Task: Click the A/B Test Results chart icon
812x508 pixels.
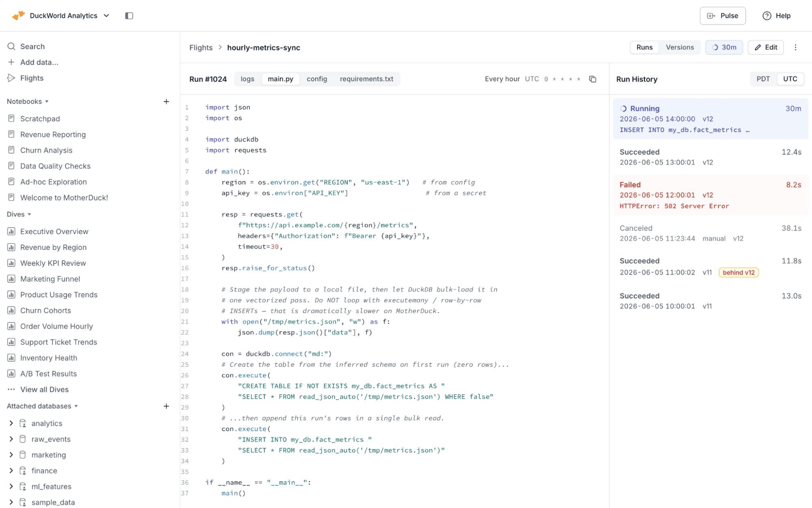Action: pyautogui.click(x=11, y=374)
